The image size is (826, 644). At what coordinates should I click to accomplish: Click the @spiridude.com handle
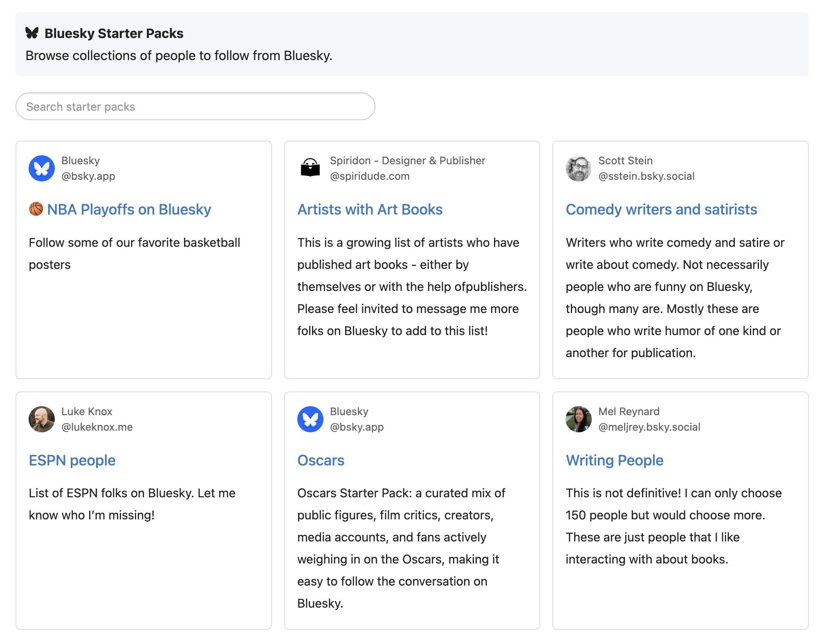point(370,176)
